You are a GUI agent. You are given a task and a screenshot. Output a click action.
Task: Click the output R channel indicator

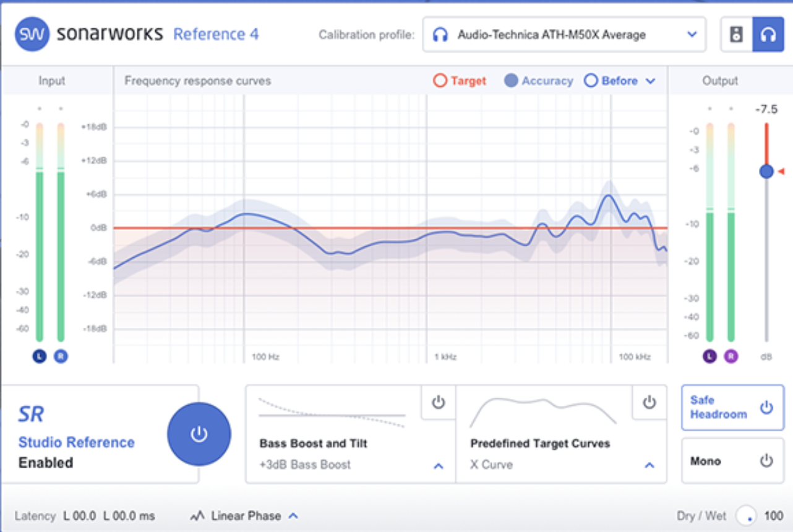pos(731,356)
